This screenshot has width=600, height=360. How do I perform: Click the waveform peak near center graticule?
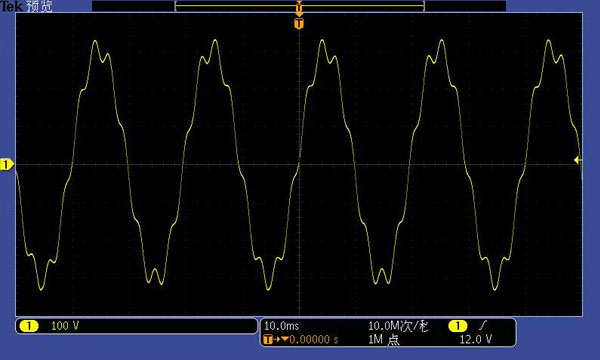click(323, 41)
